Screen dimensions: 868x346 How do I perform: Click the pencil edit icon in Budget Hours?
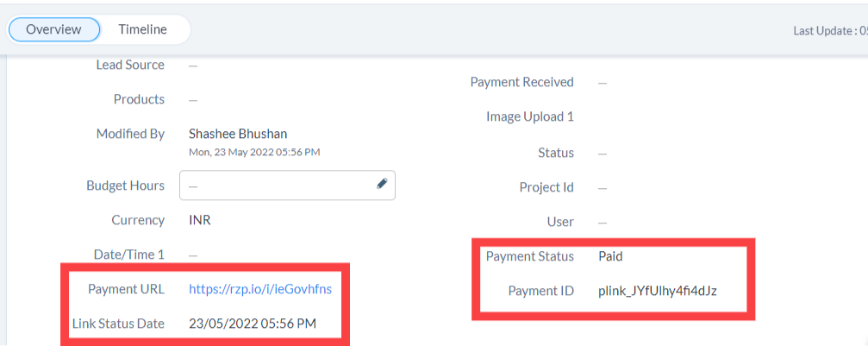(x=382, y=184)
